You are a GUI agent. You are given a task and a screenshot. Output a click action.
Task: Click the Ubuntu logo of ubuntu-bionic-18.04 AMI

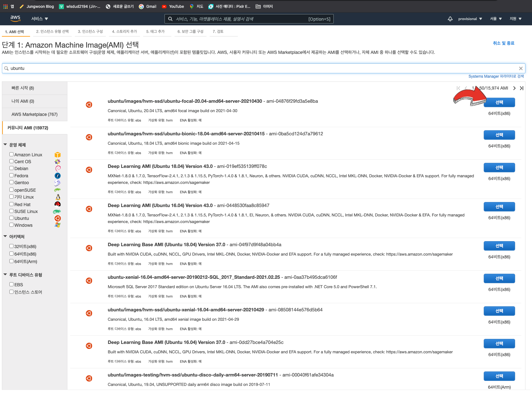click(x=89, y=137)
